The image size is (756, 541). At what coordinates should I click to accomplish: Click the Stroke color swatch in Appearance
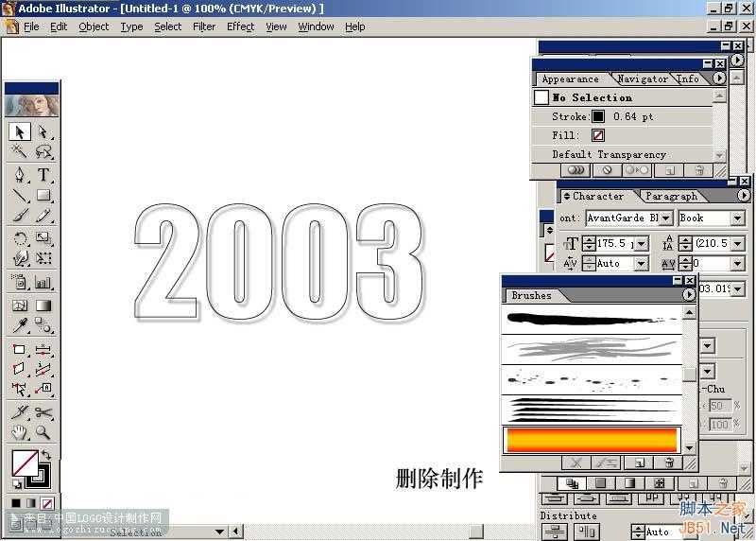click(x=598, y=116)
